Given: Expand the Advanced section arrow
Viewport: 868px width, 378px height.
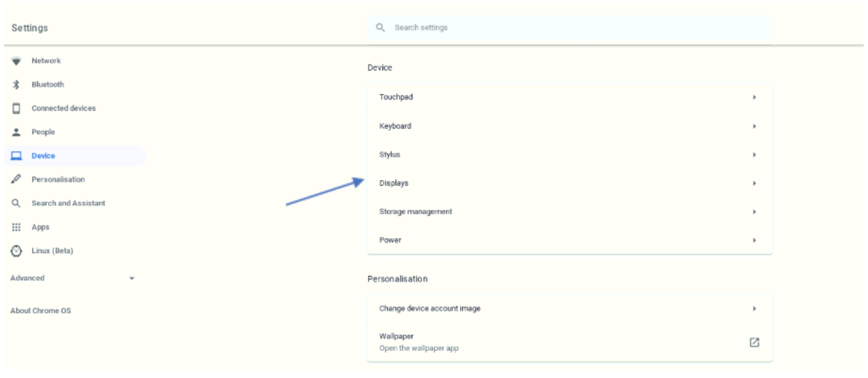Looking at the screenshot, I should [x=132, y=278].
